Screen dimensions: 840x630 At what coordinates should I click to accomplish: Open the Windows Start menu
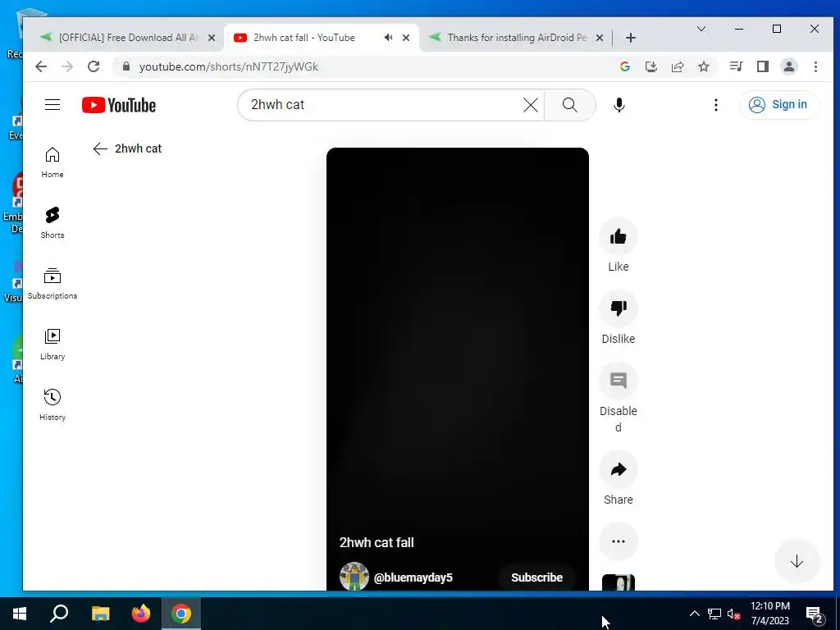tap(20, 614)
